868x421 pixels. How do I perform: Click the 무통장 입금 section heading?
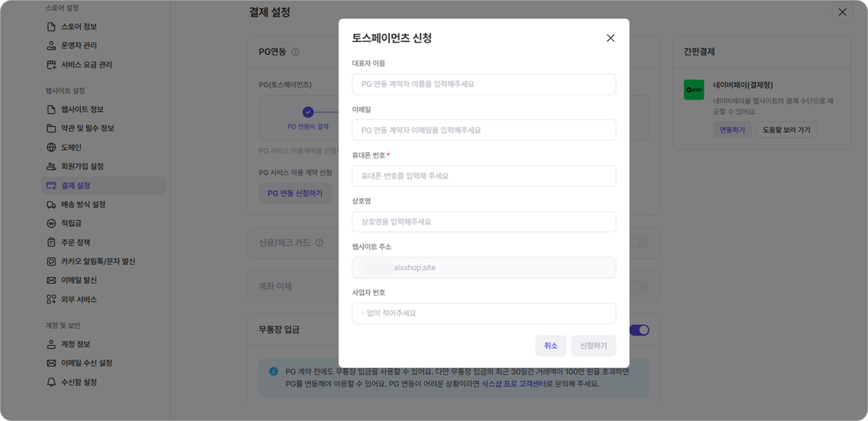click(x=279, y=330)
